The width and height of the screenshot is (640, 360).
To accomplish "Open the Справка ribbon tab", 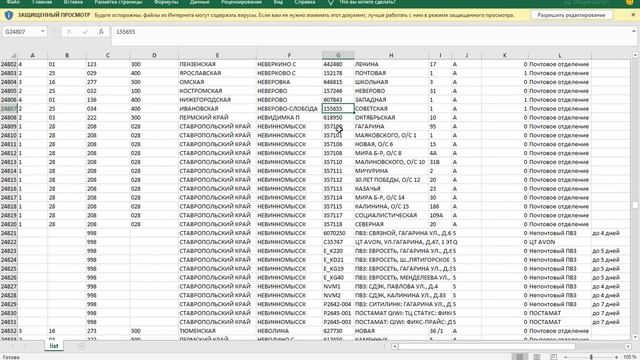I will (304, 2).
